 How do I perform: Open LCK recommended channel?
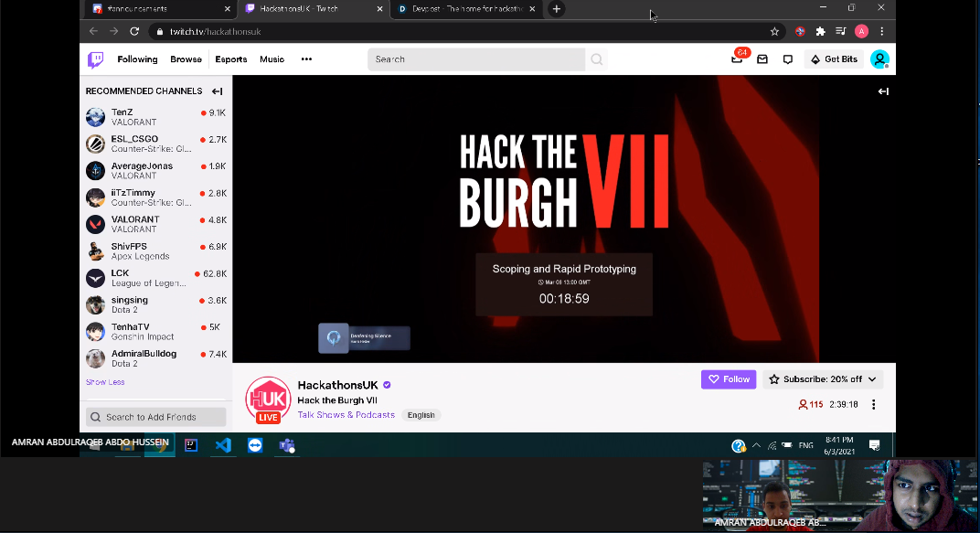[155, 278]
